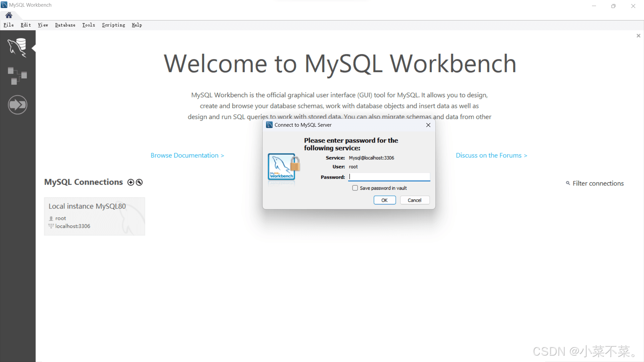Screen dimensions: 644x362
Task: Follow Discuss on the Forums link
Action: tap(491, 156)
